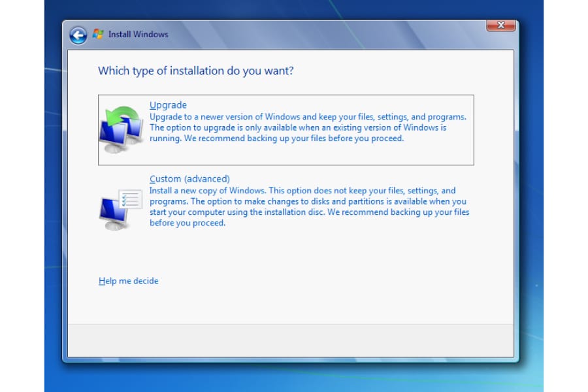The height and width of the screenshot is (392, 588).
Task: Select the Upgrade installation link
Action: coord(168,105)
